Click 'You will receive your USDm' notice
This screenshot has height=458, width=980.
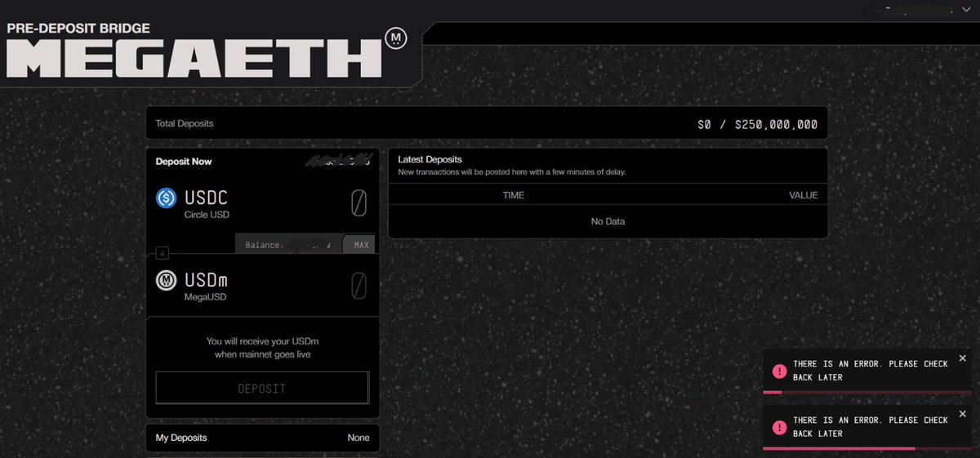click(x=262, y=348)
